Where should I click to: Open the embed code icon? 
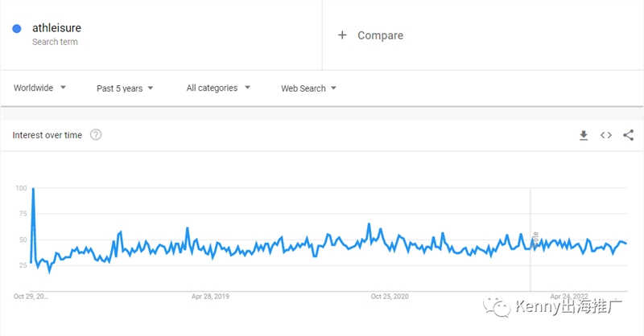pos(606,135)
